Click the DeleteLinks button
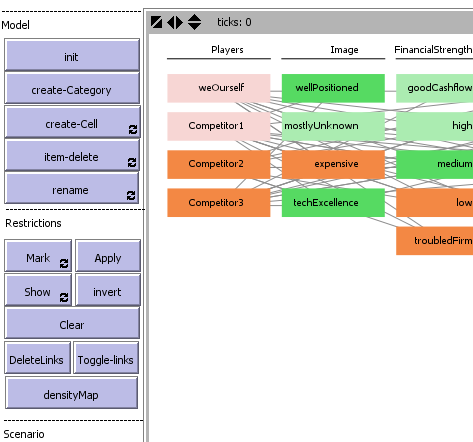The width and height of the screenshot is (473, 442). tap(37, 357)
